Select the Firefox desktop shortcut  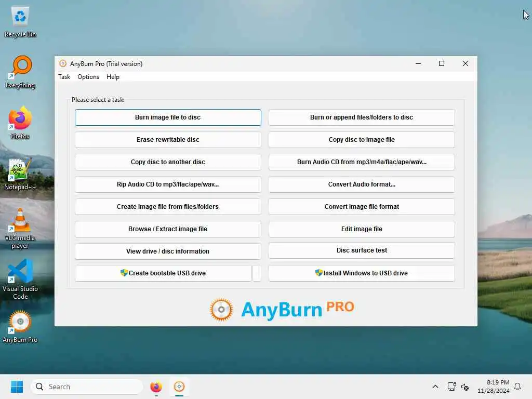tap(20, 123)
